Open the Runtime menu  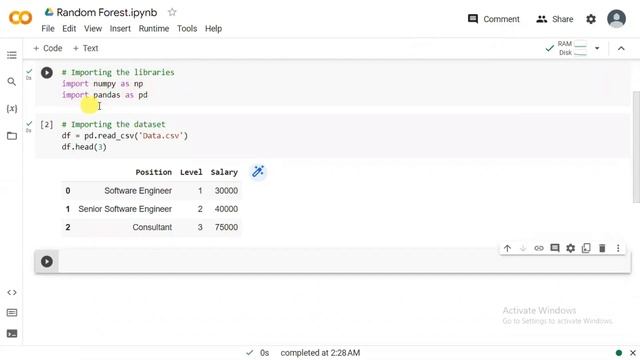[154, 29]
